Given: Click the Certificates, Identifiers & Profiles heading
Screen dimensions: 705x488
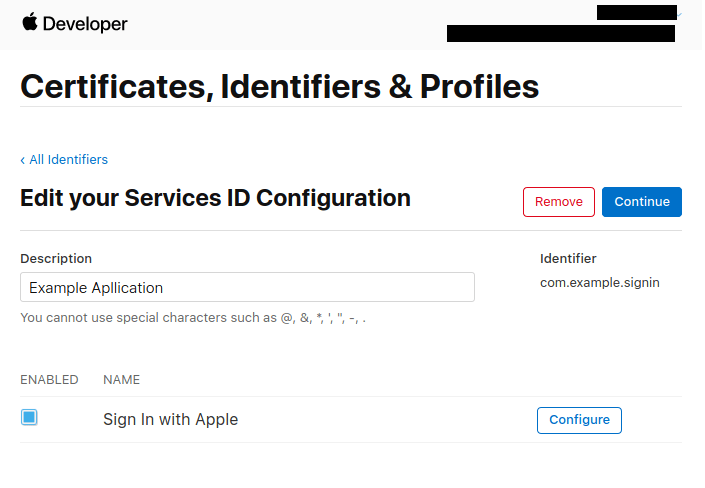Looking at the screenshot, I should point(280,86).
